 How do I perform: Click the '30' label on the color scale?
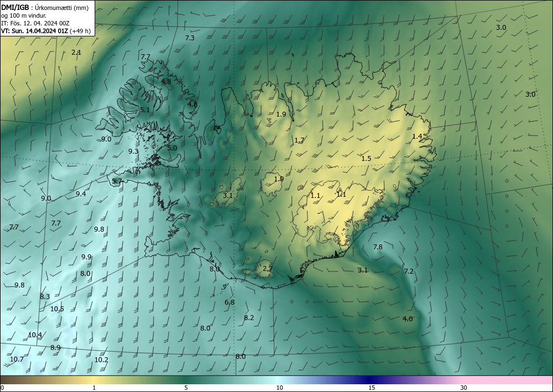[464, 388]
